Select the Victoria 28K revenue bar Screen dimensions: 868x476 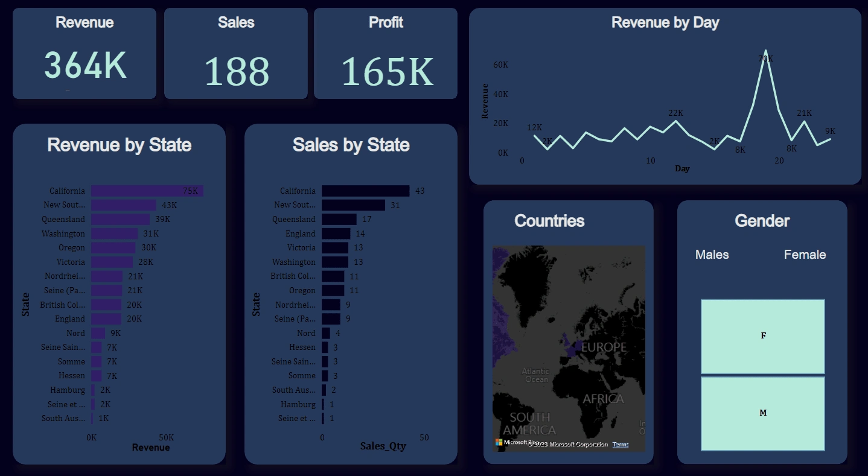pyautogui.click(x=112, y=262)
